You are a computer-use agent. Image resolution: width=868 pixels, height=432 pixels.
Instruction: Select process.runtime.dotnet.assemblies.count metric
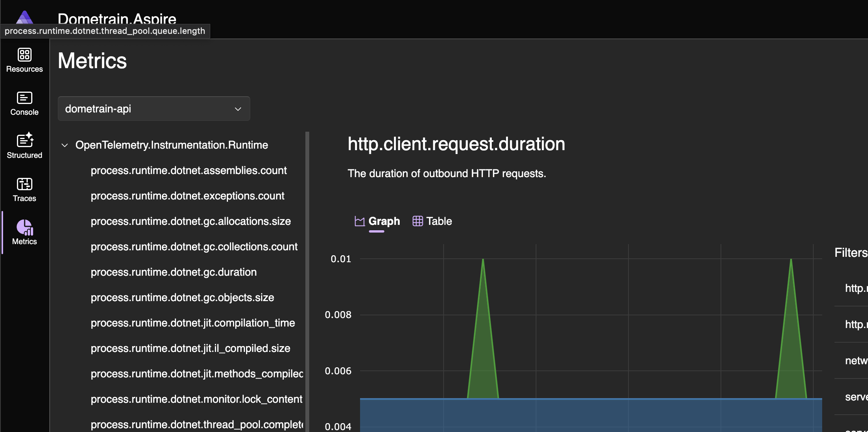(x=188, y=171)
